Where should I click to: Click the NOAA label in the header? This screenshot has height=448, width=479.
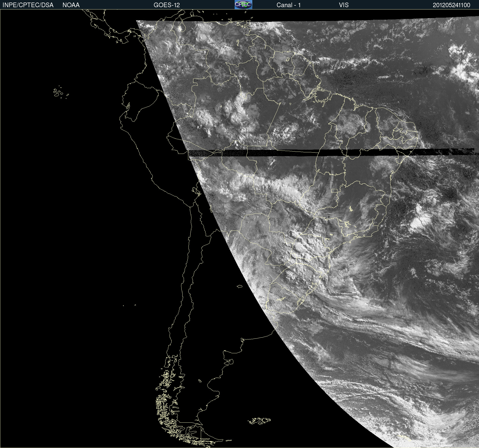click(x=71, y=5)
